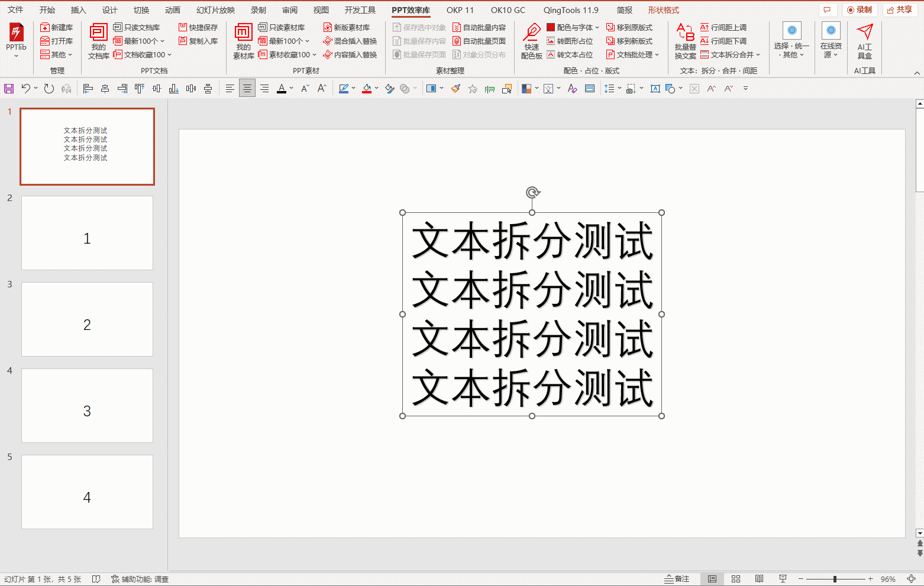The width and height of the screenshot is (924, 586).
Task: Expand the 其他 dropdown in 管理 group
Action: (56, 54)
